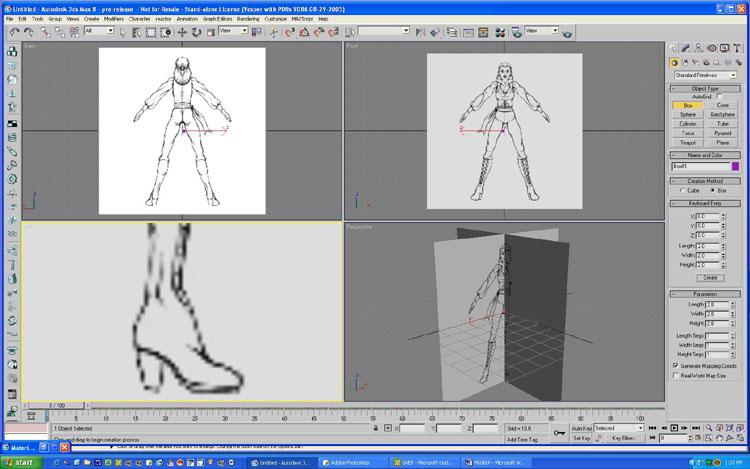
Task: Select the Cube creation method radio
Action: 683,190
